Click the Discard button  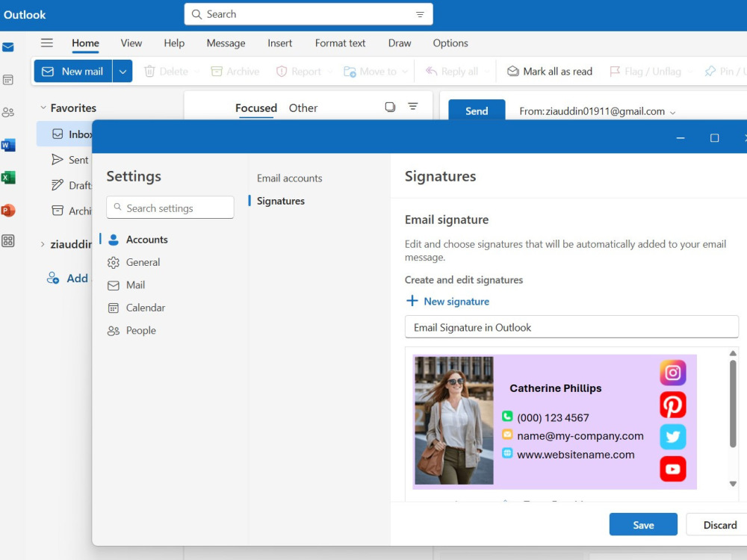719,524
